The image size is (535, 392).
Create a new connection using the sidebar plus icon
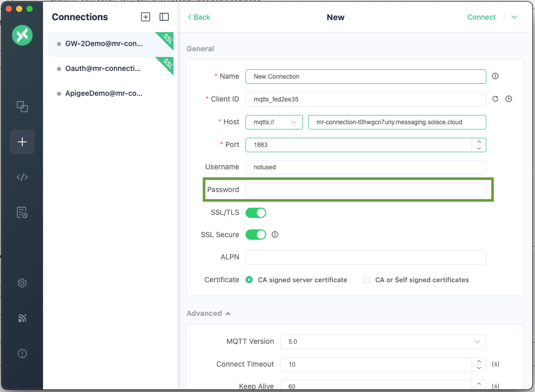point(22,141)
